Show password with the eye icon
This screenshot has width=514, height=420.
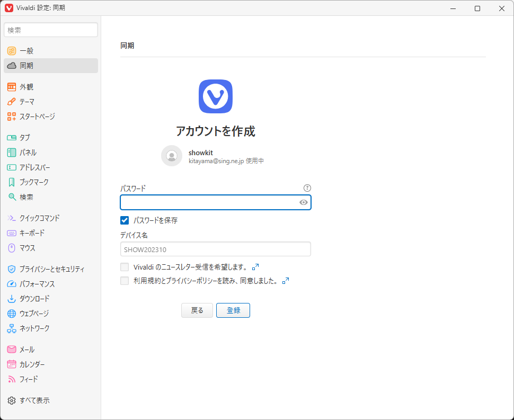(x=304, y=202)
